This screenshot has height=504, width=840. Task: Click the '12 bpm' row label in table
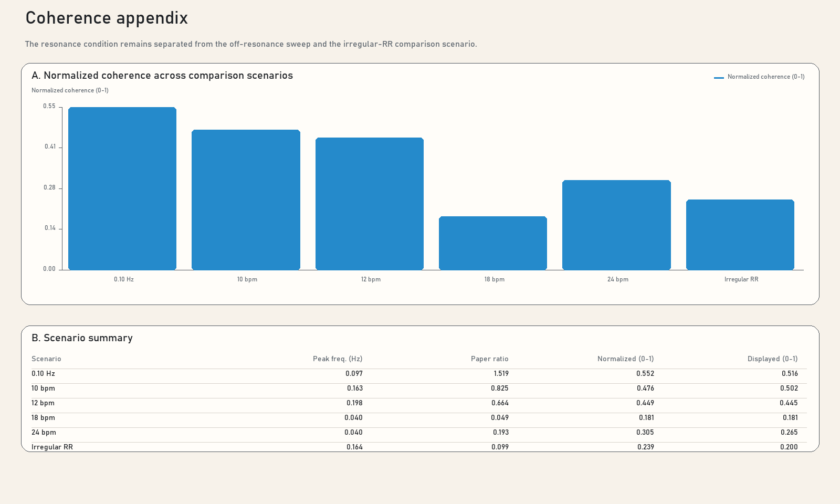[x=43, y=403]
